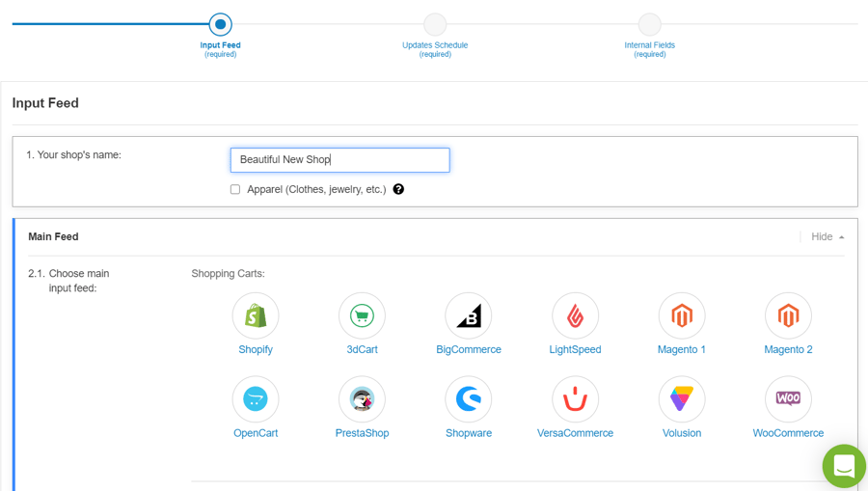Open the help question mark beside Apparel

398,189
